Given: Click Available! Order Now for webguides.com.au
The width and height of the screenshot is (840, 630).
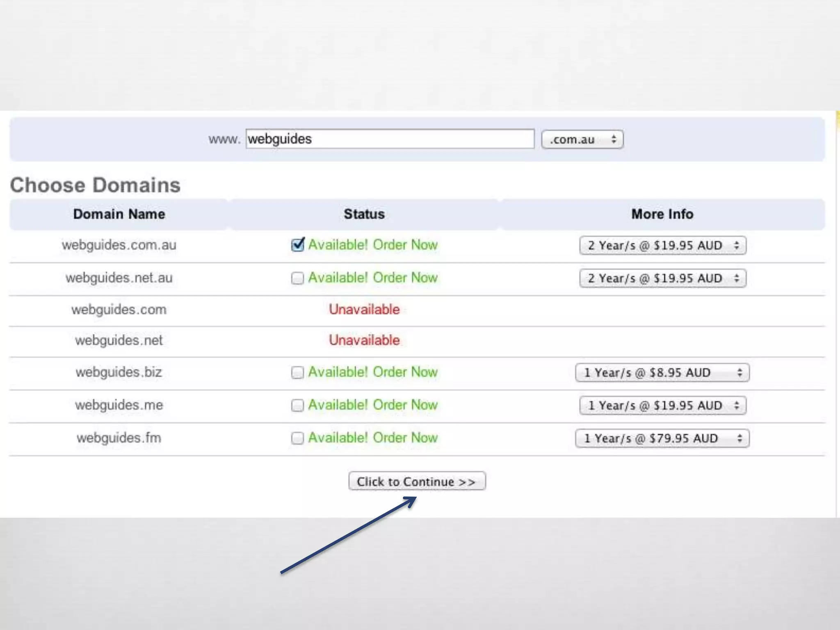Looking at the screenshot, I should [372, 245].
